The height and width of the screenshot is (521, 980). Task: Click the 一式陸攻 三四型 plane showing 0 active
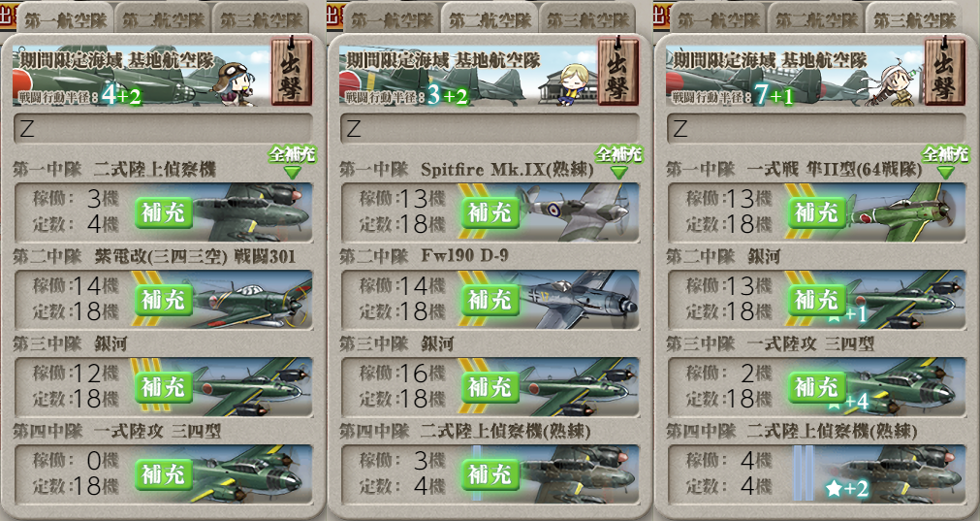251,473
